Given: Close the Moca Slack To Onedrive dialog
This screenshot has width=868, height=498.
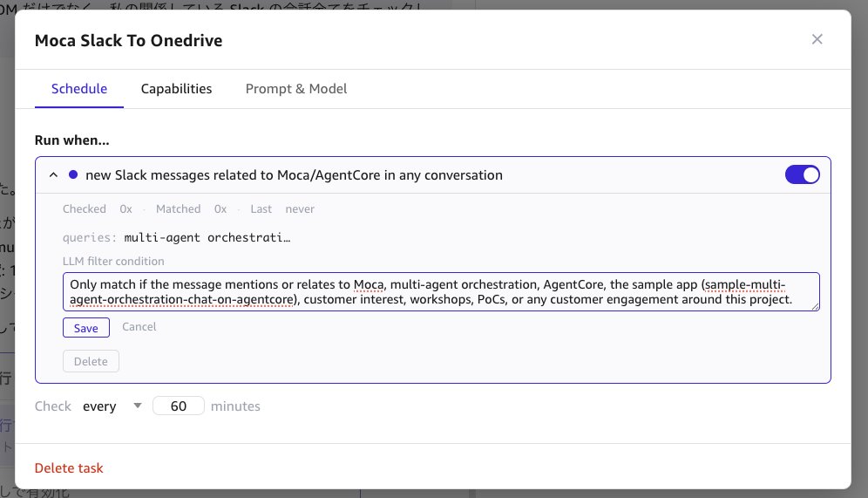Looking at the screenshot, I should (x=817, y=39).
